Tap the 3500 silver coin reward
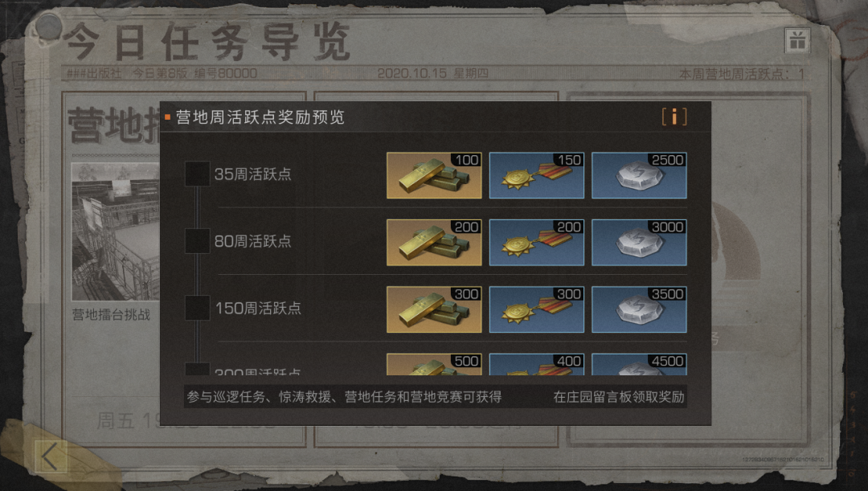The image size is (868, 491). [x=640, y=309]
